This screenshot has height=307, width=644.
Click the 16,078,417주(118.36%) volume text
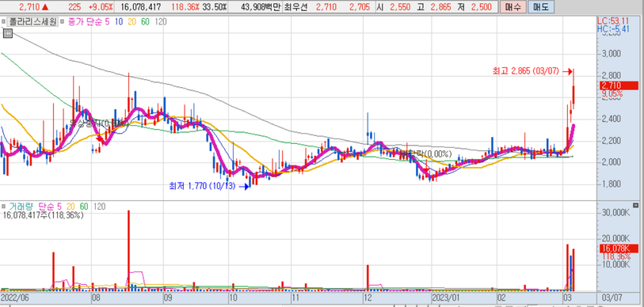(44, 214)
